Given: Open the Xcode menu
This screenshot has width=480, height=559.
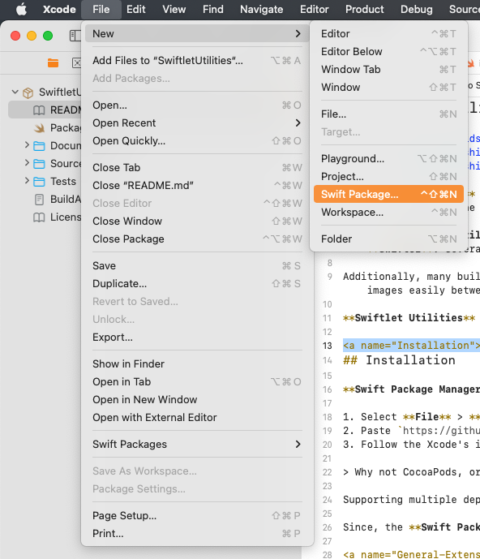Looking at the screenshot, I should coord(59,9).
